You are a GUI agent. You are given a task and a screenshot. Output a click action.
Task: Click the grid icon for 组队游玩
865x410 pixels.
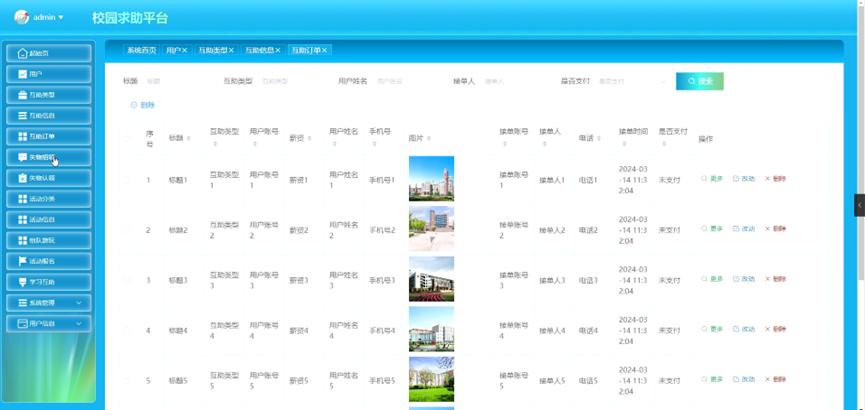(x=22, y=241)
